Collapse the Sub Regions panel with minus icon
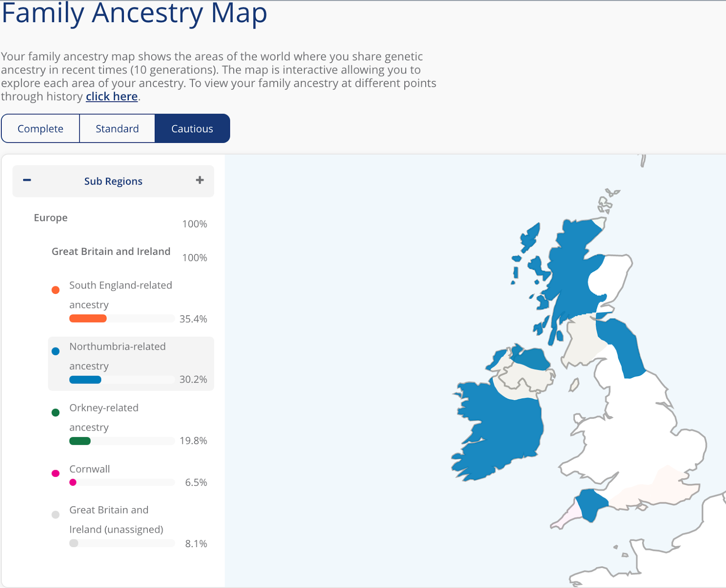The image size is (726, 588). tap(27, 180)
